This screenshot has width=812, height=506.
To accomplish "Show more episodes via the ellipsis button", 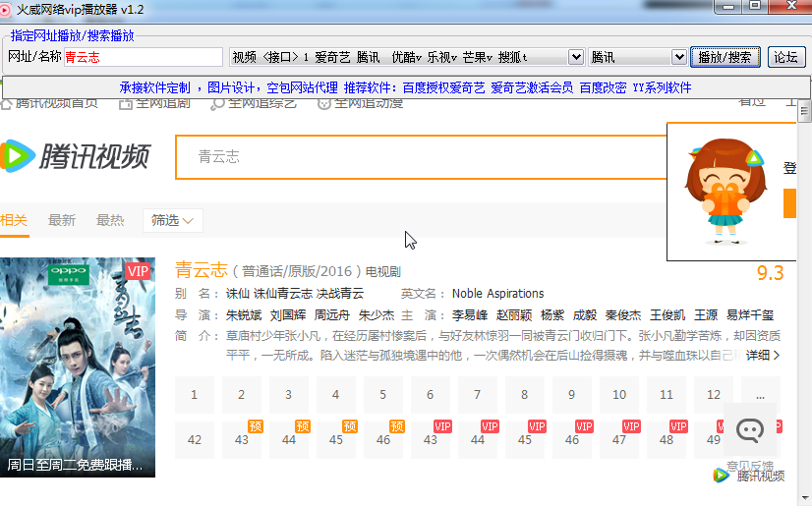I will tap(760, 395).
